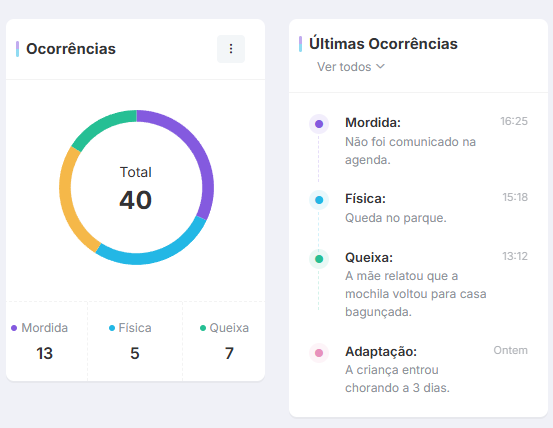The height and width of the screenshot is (428, 553).
Task: Open the Mordida occurrence entry title
Action: 373,122
